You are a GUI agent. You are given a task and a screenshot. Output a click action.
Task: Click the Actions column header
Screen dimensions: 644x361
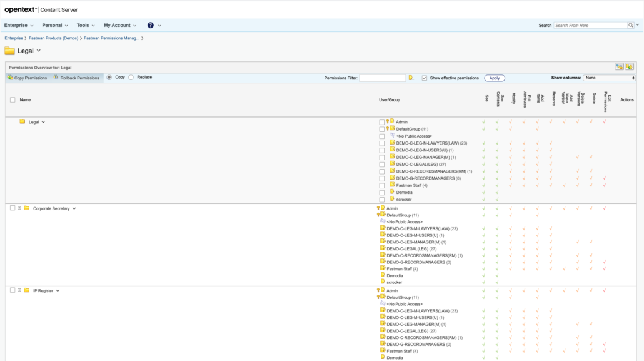[626, 100]
